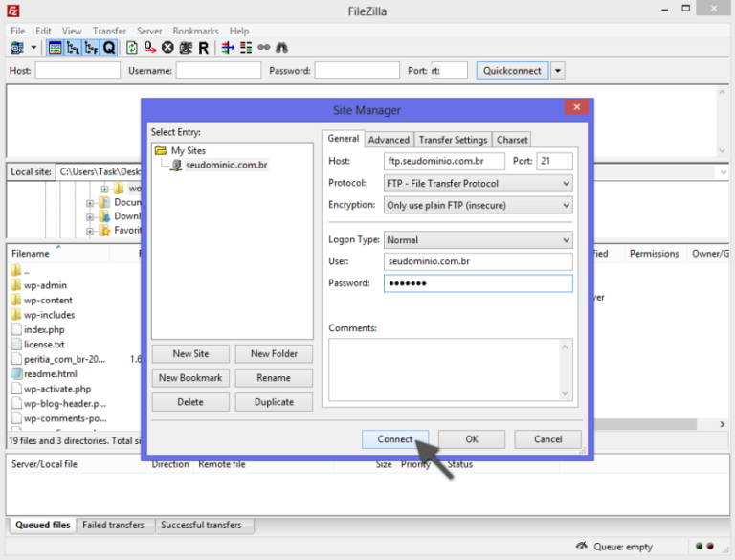Click the New Site button

point(190,353)
